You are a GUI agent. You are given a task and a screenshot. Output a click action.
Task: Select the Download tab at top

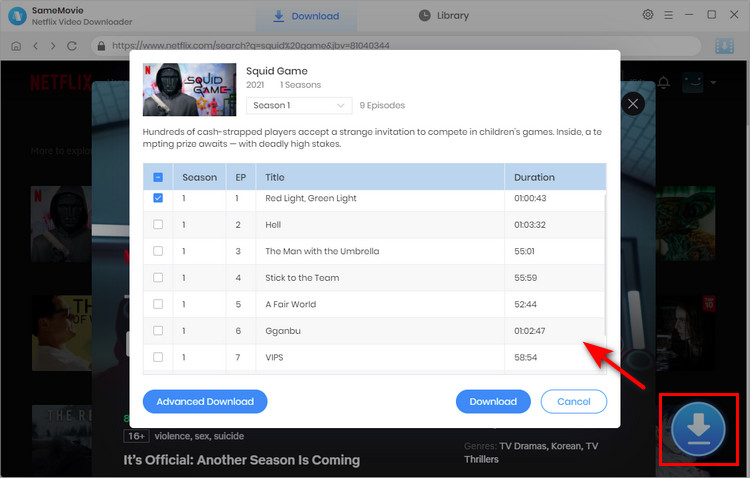306,16
